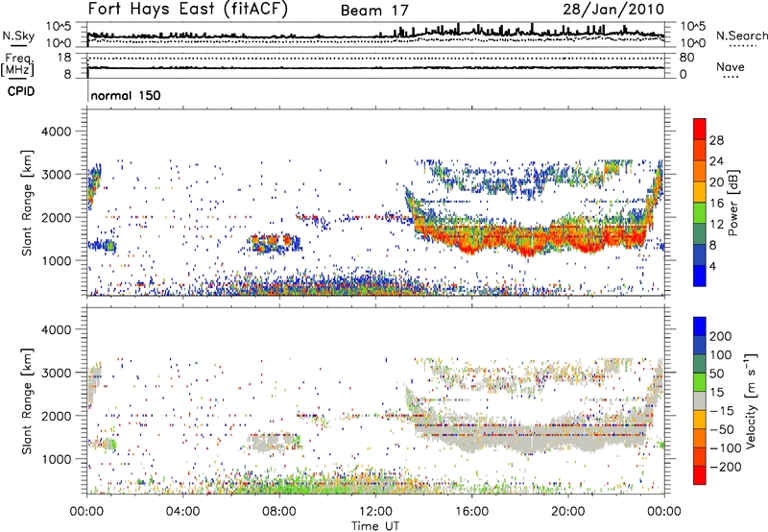Pick the green Velocity segment between 15 and 50
This screenshot has height=532, width=768.
click(x=700, y=382)
